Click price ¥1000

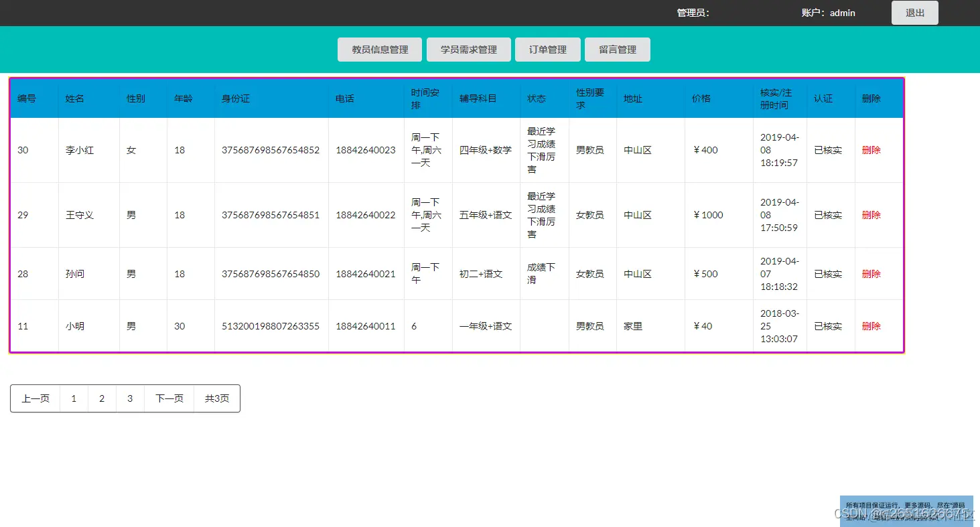point(708,215)
